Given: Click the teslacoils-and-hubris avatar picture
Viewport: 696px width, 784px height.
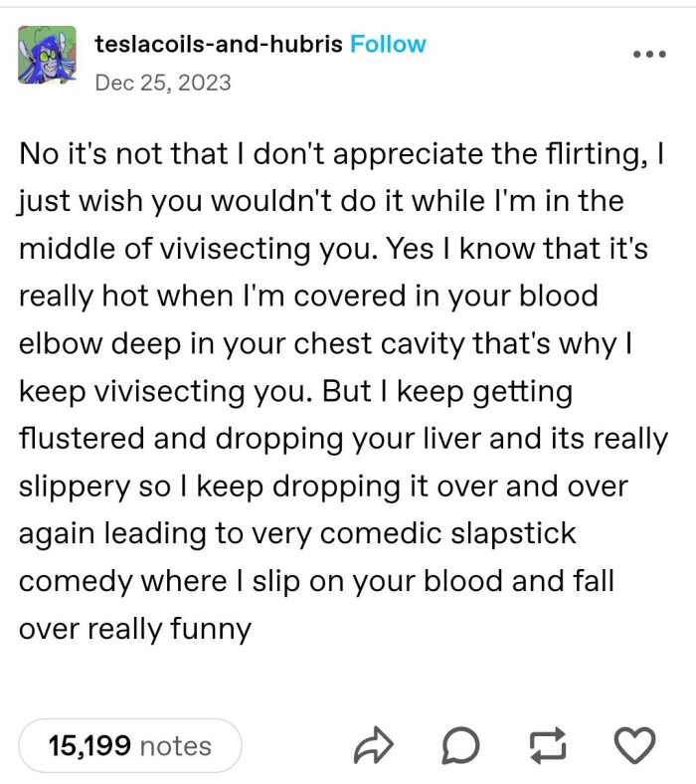Looking at the screenshot, I should [x=47, y=55].
